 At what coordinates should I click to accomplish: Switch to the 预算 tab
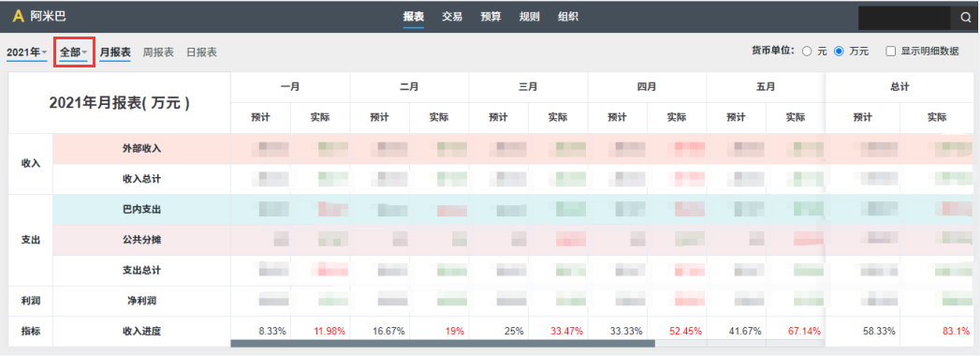(490, 17)
